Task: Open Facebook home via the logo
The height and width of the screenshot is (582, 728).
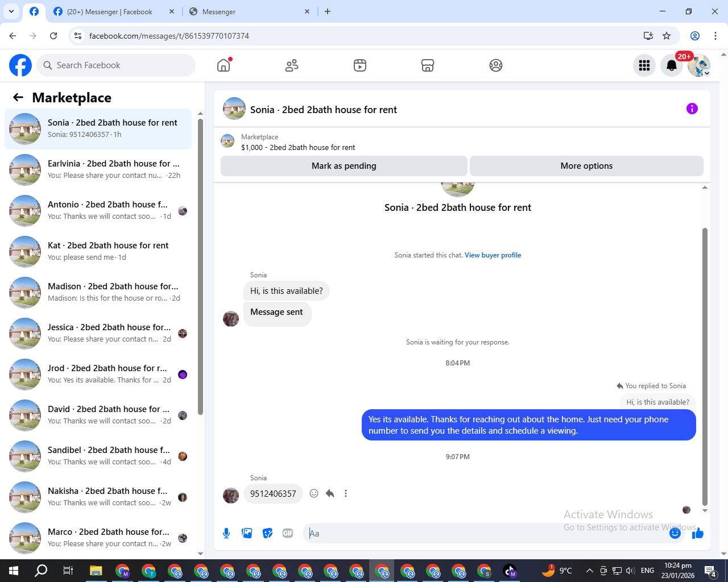Action: (20, 65)
